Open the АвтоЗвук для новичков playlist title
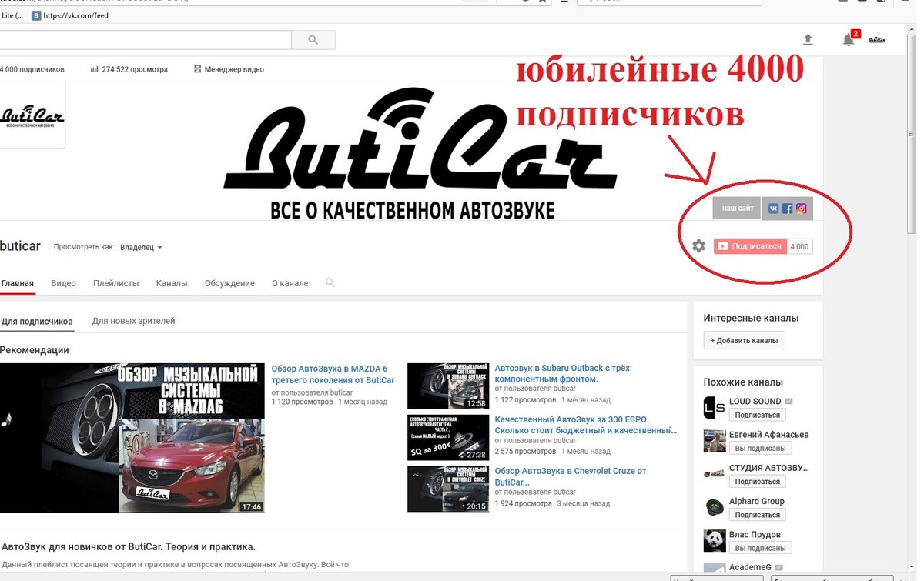Image resolution: width=924 pixels, height=581 pixels. [129, 547]
